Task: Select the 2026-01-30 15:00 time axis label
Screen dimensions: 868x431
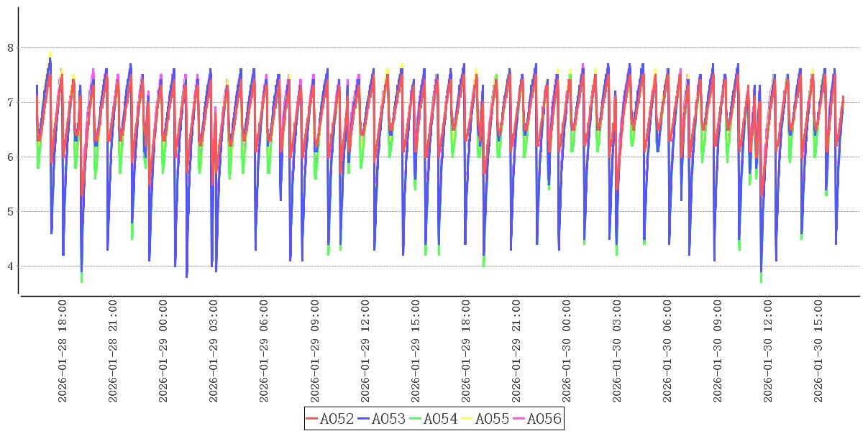Action: [818, 352]
